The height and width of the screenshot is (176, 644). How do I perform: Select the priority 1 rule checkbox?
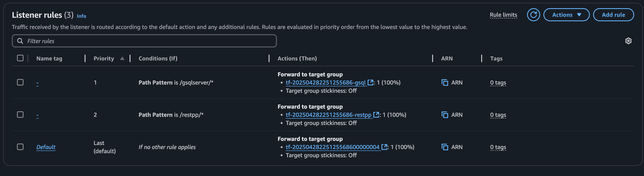tap(20, 82)
